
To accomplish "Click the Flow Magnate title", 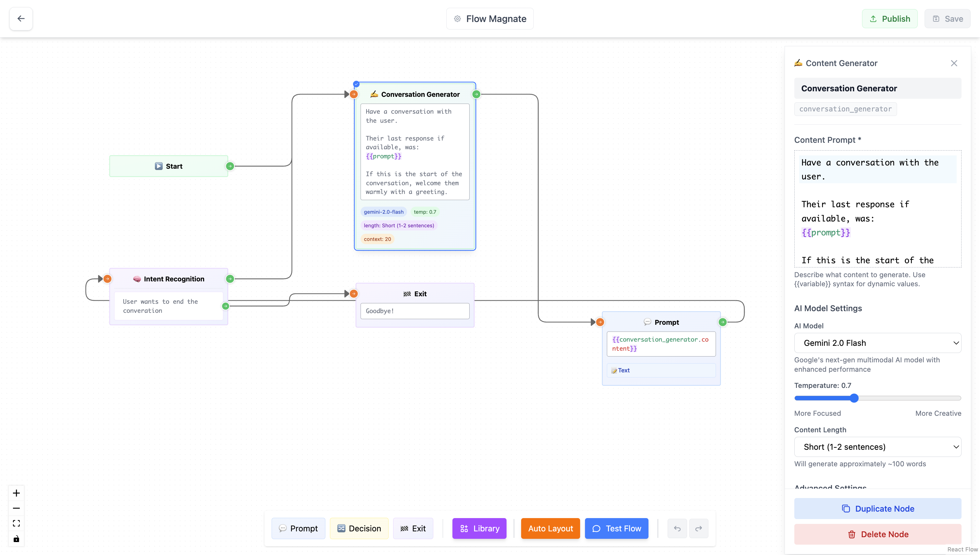I will [x=496, y=19].
